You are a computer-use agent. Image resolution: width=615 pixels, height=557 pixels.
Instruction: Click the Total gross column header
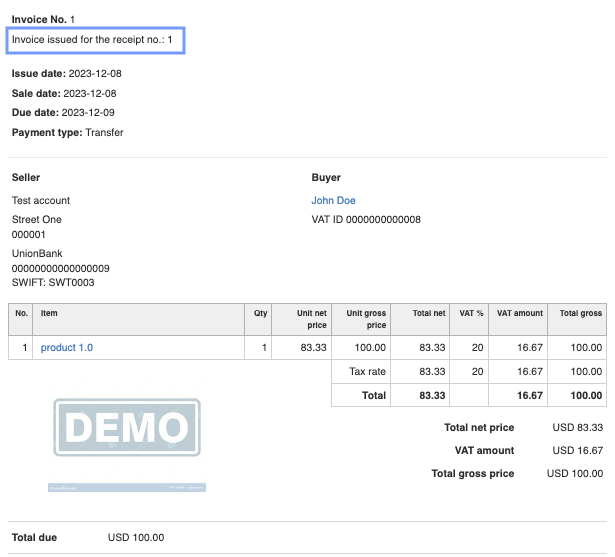point(580,314)
